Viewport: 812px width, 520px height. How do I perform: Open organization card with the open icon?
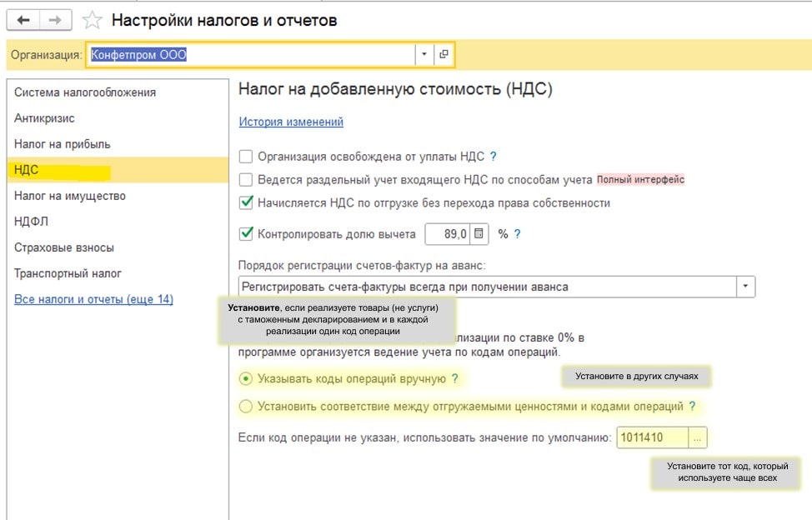coord(444,55)
